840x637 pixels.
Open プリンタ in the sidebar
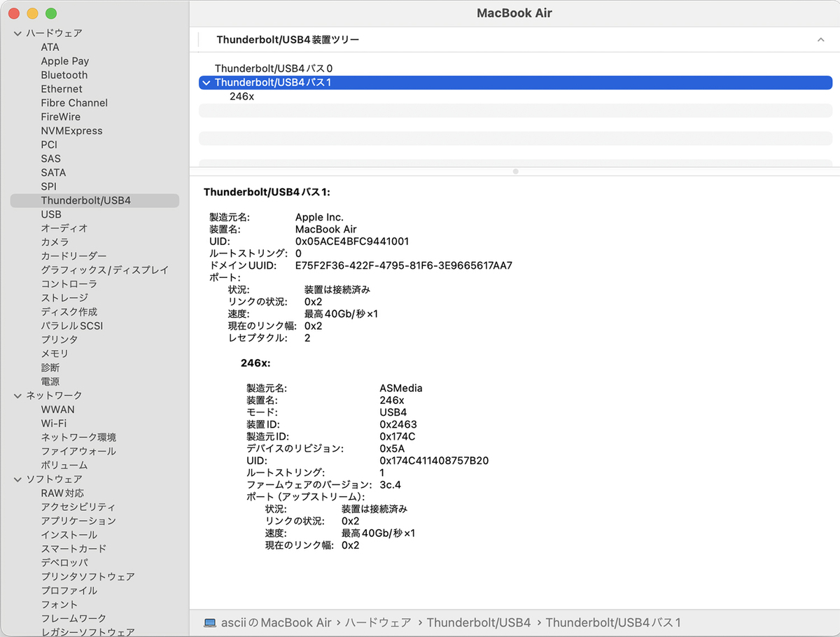pos(59,339)
